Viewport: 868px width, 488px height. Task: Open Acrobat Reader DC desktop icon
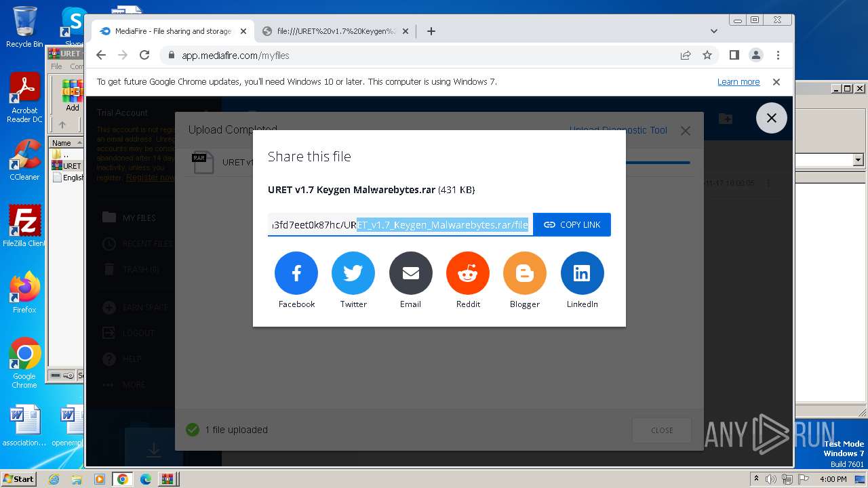click(24, 98)
